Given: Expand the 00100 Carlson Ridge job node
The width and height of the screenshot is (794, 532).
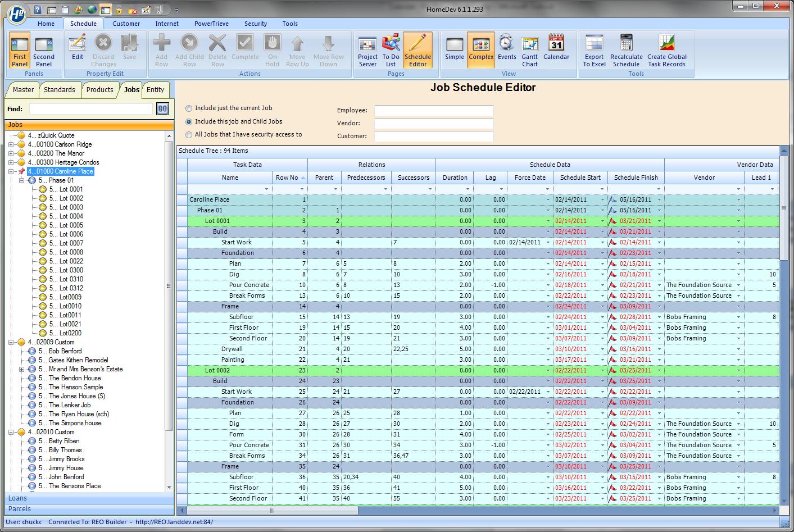Looking at the screenshot, I should [x=11, y=144].
